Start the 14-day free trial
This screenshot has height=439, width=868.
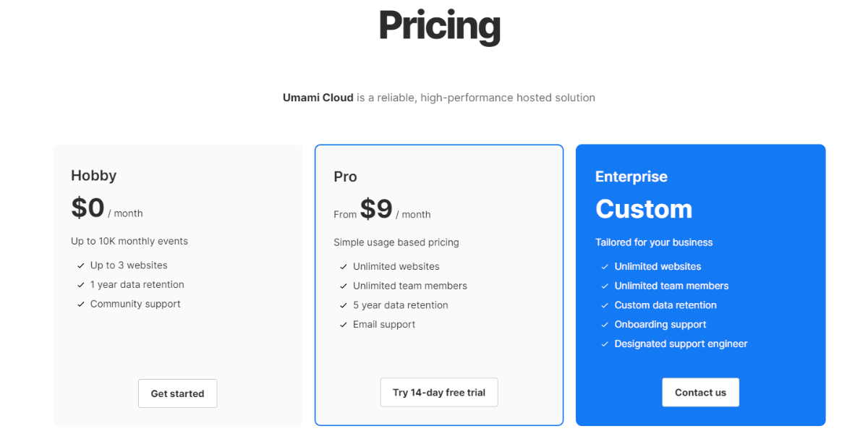click(439, 392)
